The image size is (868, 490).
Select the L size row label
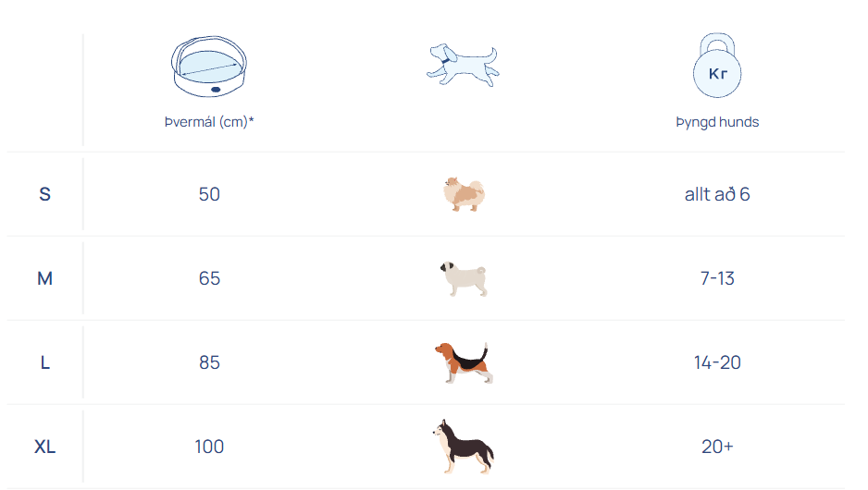pyautogui.click(x=44, y=362)
